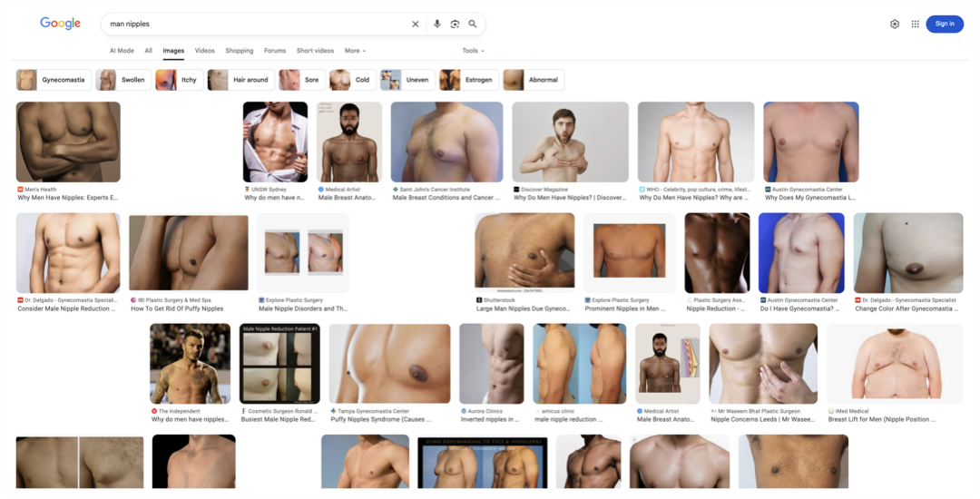Switch to the Videos tab
This screenshot has height=499, width=980.
coord(204,51)
